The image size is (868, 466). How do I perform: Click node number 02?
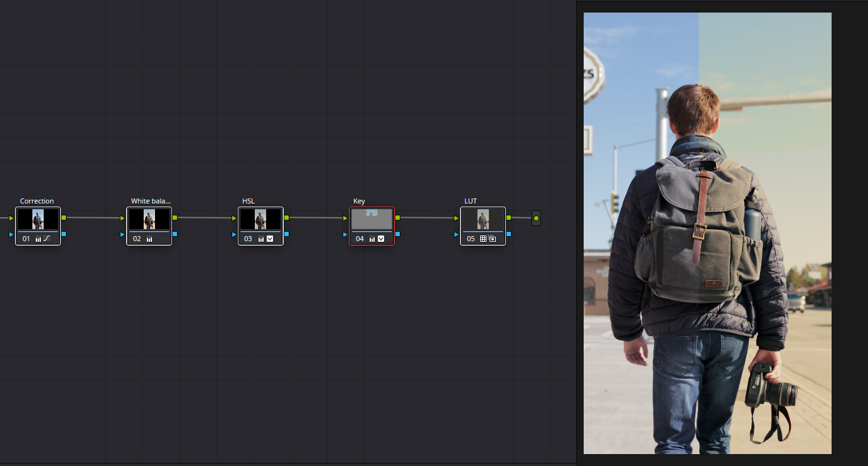(137, 239)
